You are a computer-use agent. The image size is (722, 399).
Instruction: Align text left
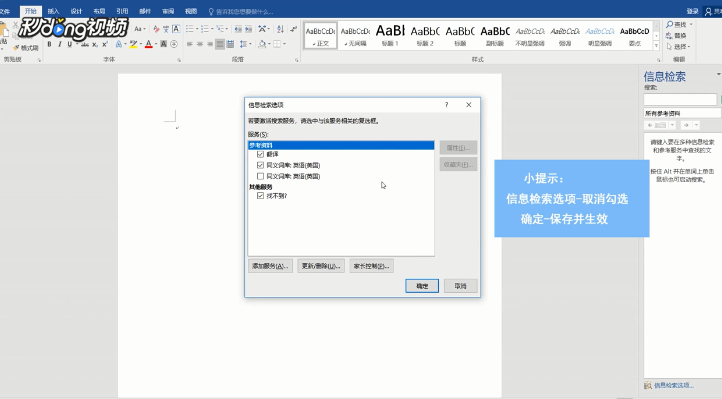189,44
